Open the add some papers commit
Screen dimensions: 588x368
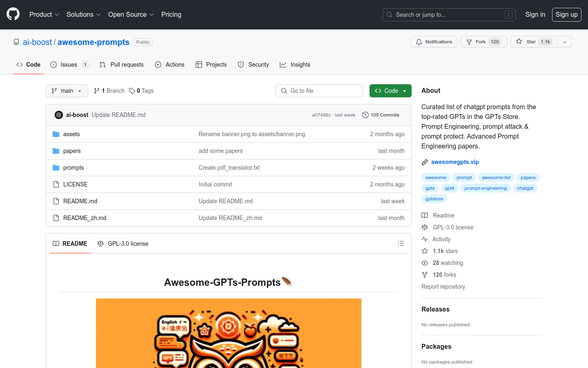pyautogui.click(x=220, y=151)
